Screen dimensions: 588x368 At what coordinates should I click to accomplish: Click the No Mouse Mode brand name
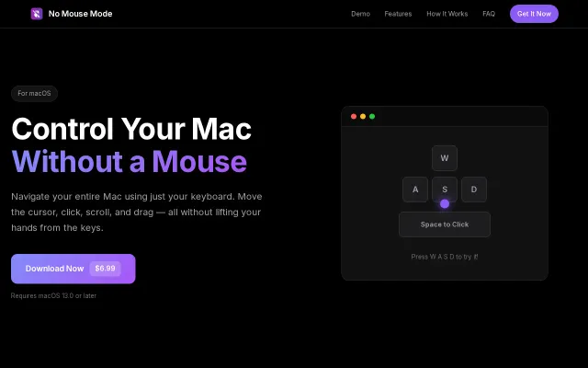[x=80, y=14]
